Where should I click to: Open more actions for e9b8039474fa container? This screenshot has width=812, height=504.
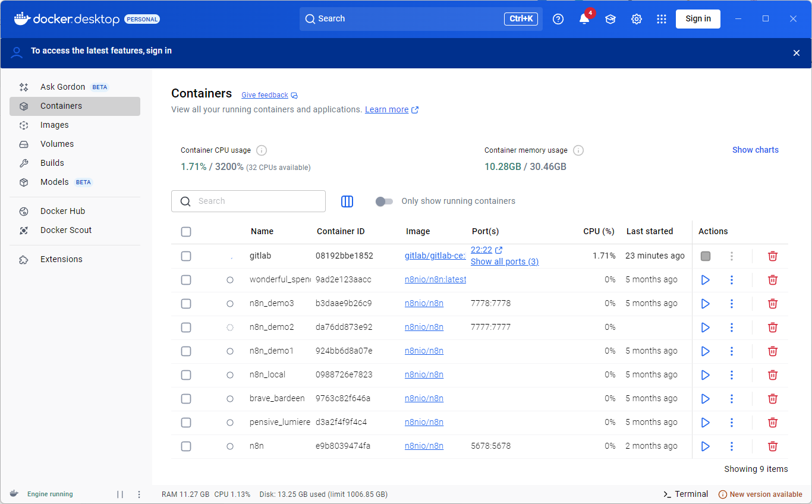(732, 446)
